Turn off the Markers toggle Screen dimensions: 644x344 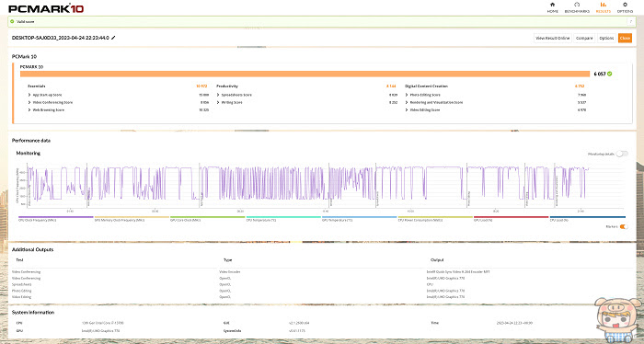coord(624,226)
